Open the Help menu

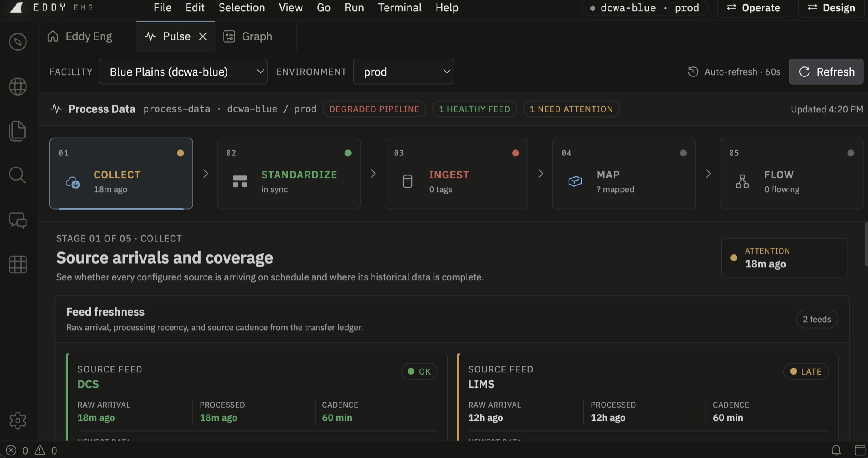(447, 7)
